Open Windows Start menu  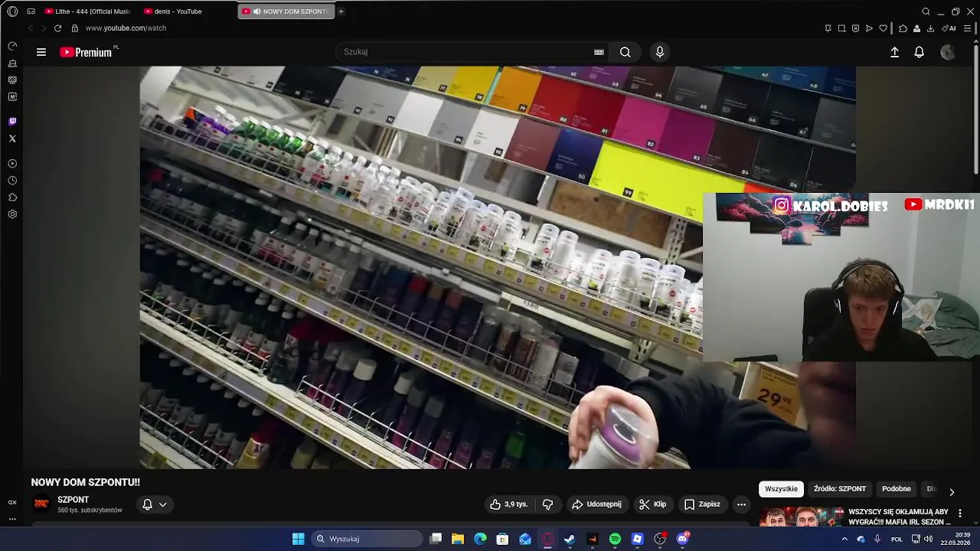click(298, 539)
